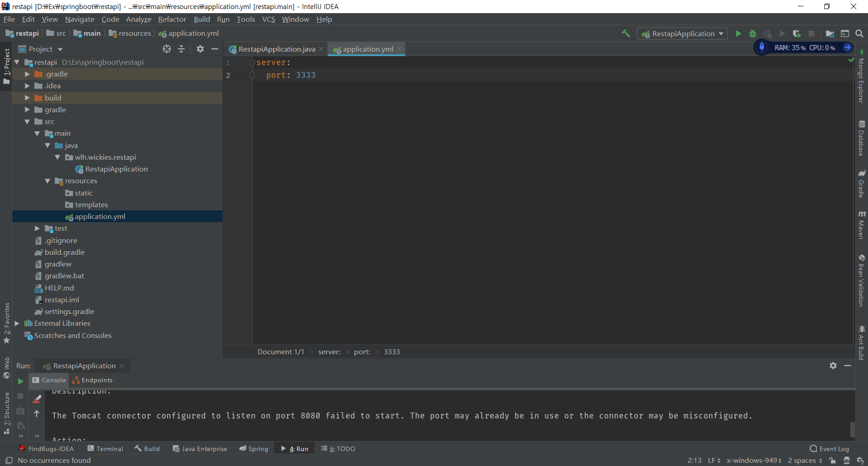This screenshot has width=868, height=466.
Task: Switch to RestapiApplication.java editor tab
Action: (x=276, y=49)
